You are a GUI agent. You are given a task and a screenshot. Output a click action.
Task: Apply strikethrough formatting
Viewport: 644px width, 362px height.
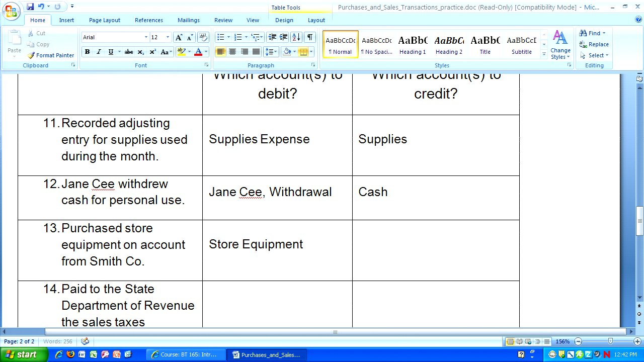click(129, 52)
